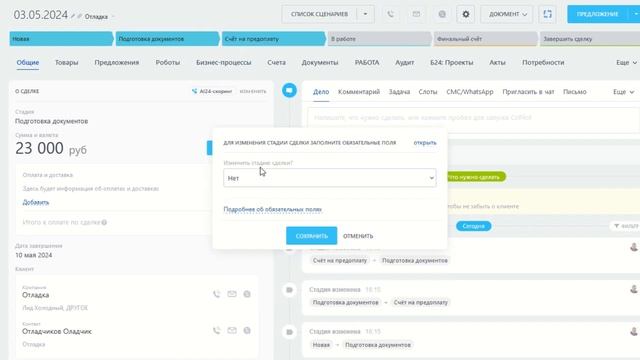This screenshot has height=360, width=640.
Task: Expand Еще in the main tab row
Action: pyautogui.click(x=626, y=62)
